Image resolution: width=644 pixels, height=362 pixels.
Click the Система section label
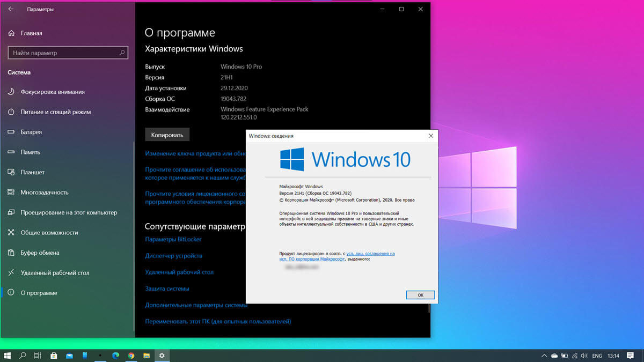[19, 72]
